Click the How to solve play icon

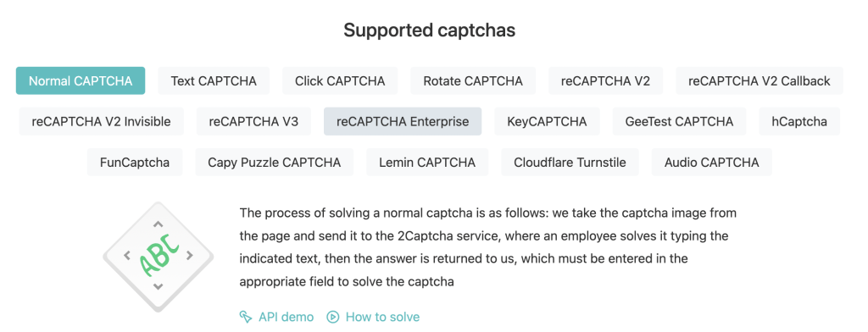[332, 317]
